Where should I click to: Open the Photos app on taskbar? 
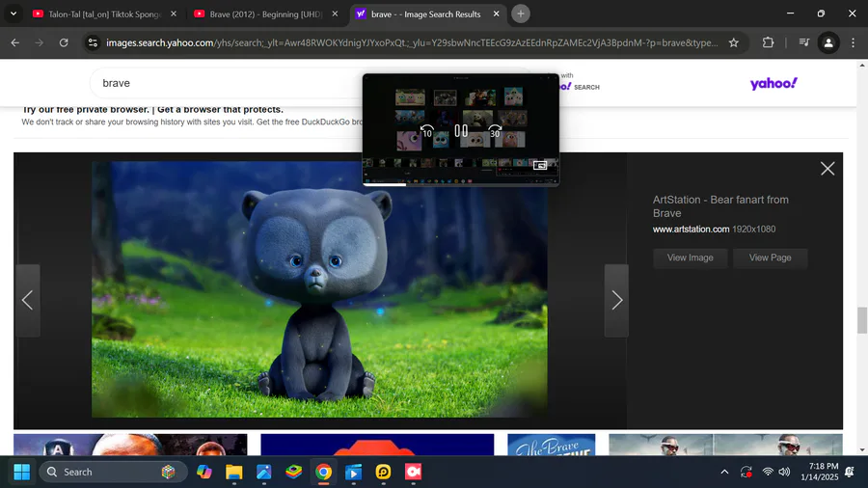(x=264, y=472)
